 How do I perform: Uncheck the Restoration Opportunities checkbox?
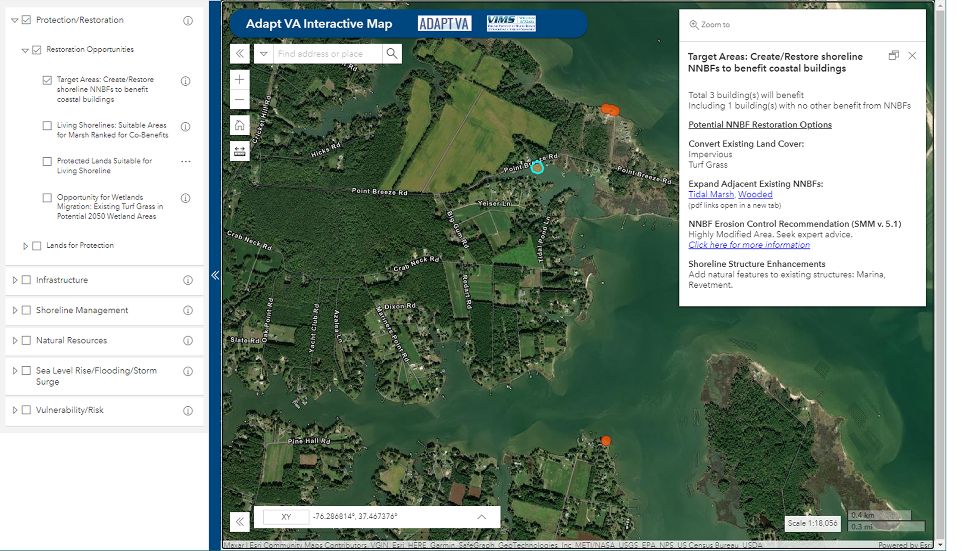pos(37,50)
